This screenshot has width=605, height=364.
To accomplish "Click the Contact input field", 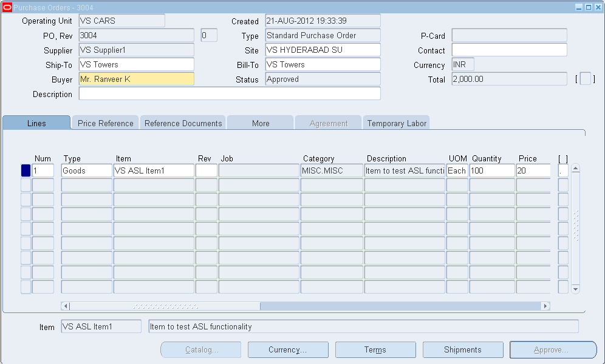I will point(508,50).
